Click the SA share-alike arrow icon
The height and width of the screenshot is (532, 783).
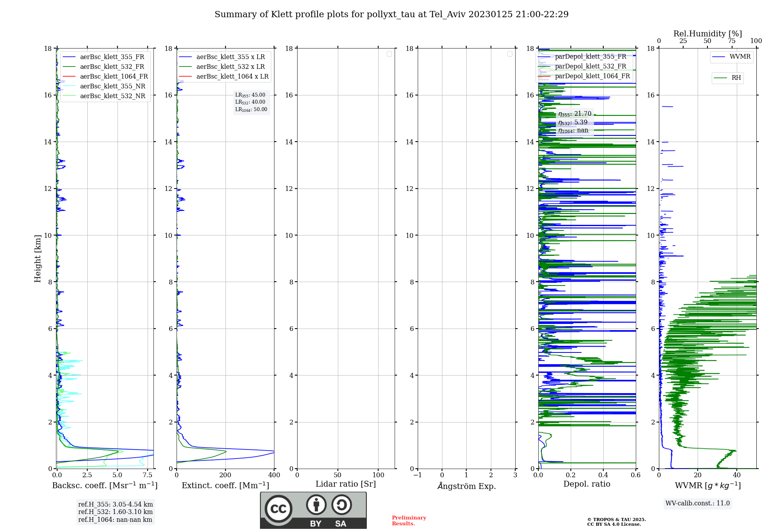pyautogui.click(x=341, y=505)
